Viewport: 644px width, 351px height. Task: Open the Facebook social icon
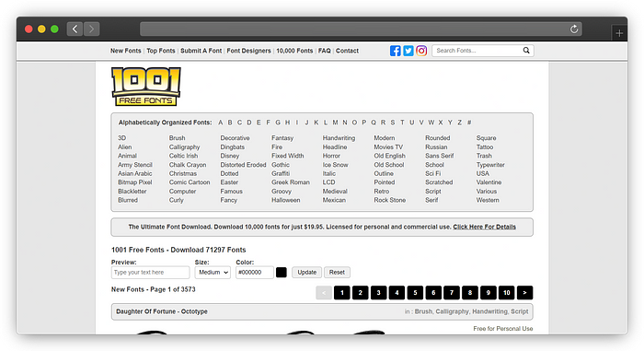point(395,51)
